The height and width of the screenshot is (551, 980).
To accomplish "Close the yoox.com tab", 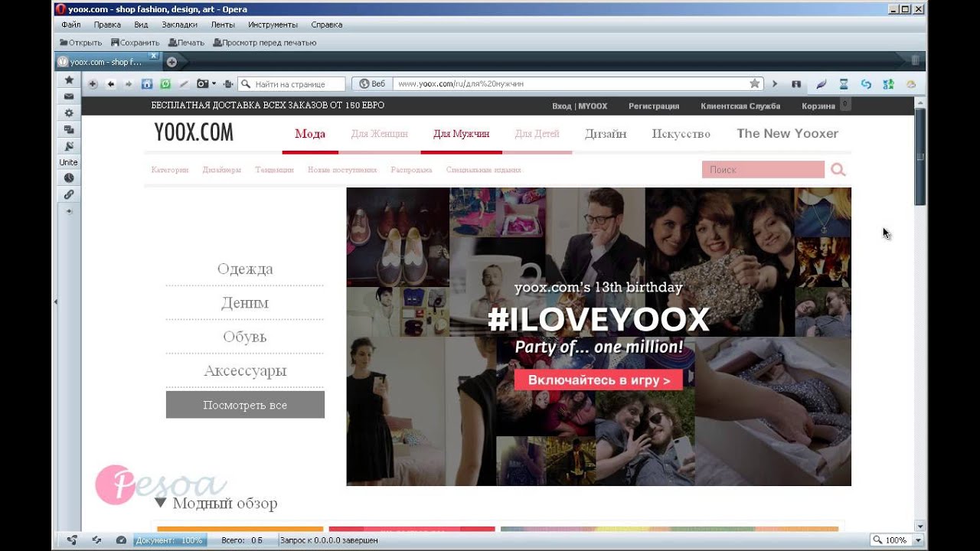I will click(x=153, y=56).
